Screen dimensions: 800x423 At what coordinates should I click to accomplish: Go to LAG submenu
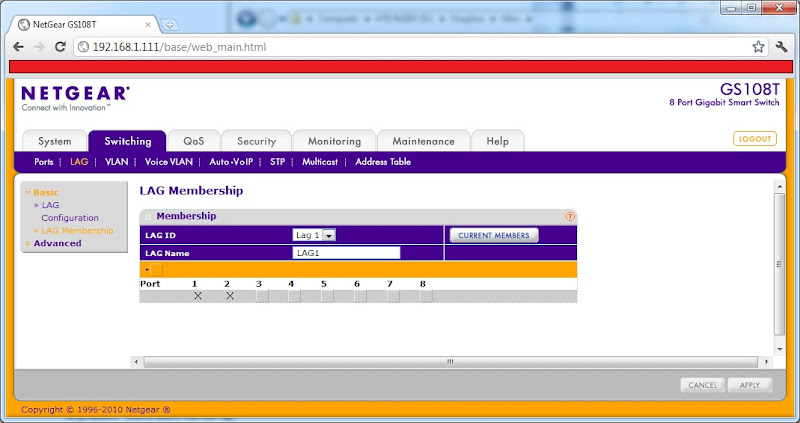tap(79, 162)
